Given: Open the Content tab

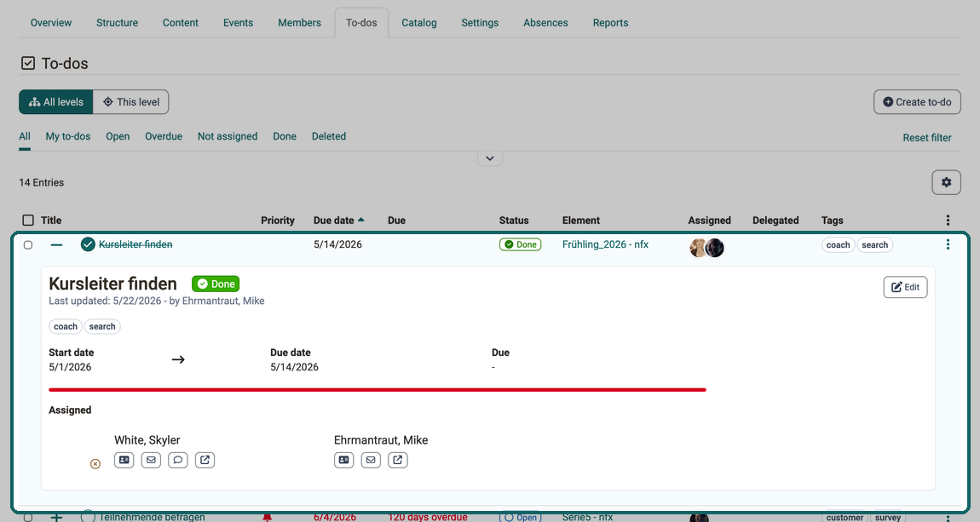Looking at the screenshot, I should 181,22.
